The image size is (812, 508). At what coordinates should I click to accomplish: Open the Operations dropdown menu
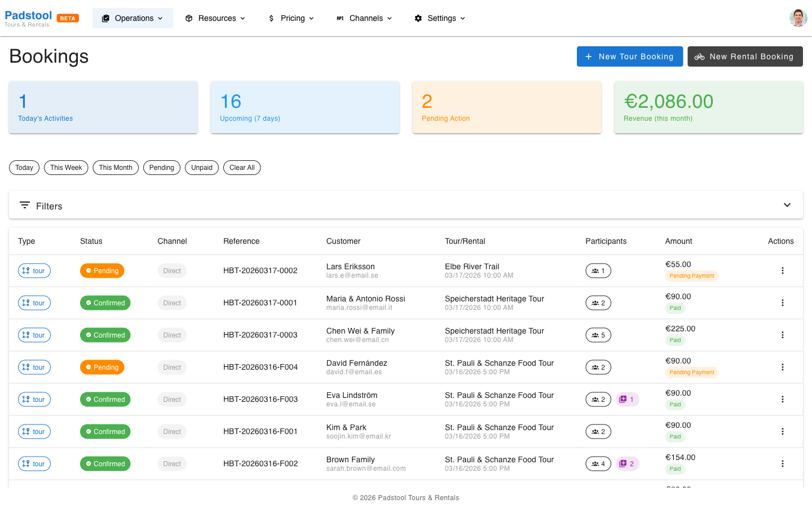point(133,18)
